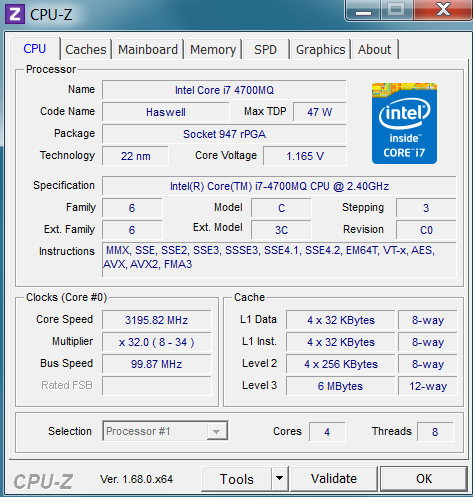473x497 pixels.
Task: Click the Ext. Family value 6
Action: coord(132,230)
